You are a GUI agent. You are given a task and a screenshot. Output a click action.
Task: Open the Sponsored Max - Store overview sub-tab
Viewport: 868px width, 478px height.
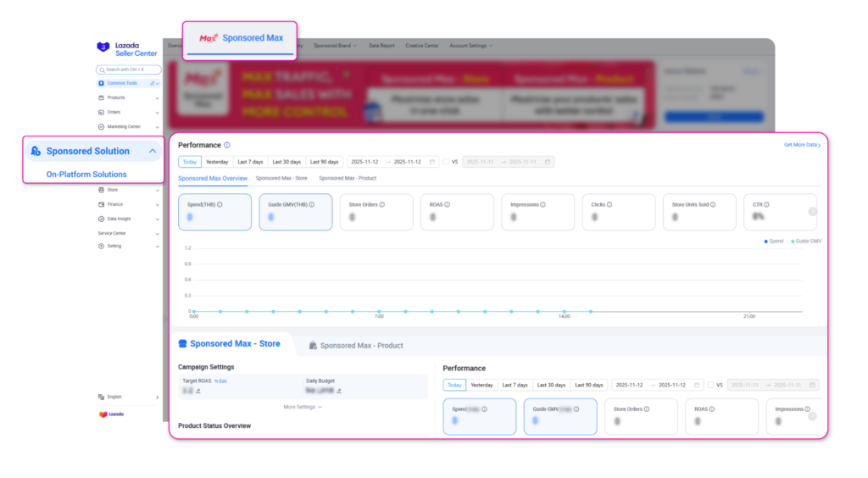tap(282, 179)
